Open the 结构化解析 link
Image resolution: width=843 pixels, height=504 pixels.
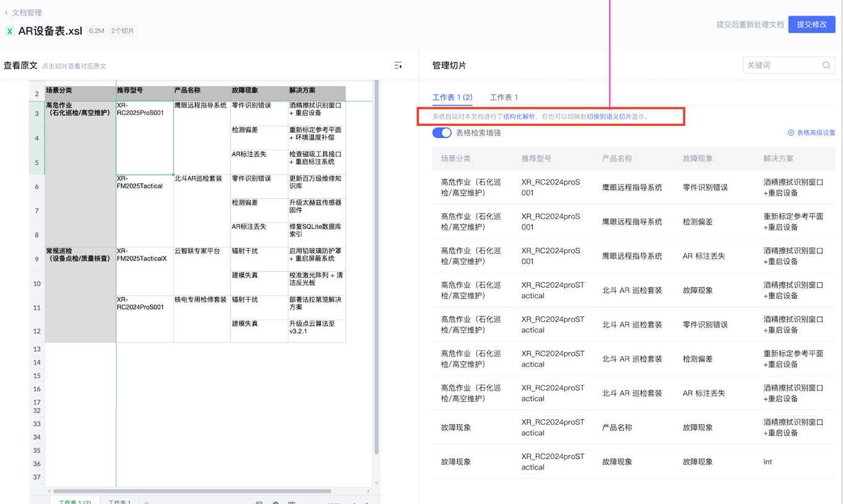(519, 116)
